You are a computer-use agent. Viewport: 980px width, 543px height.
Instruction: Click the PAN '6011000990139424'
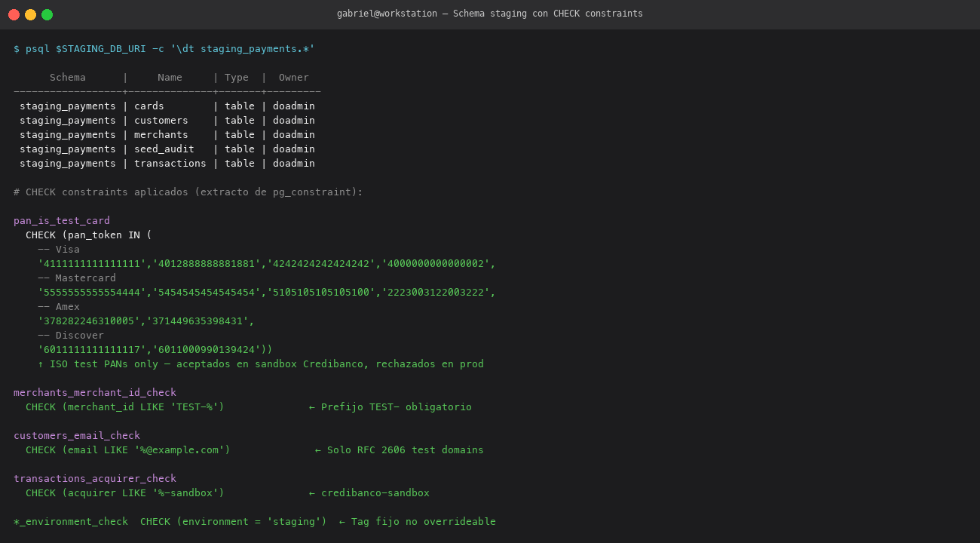tap(207, 350)
